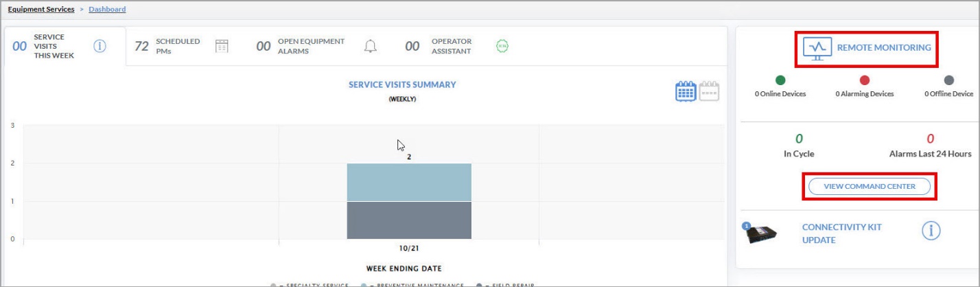Click the In Cycle count

(799, 139)
